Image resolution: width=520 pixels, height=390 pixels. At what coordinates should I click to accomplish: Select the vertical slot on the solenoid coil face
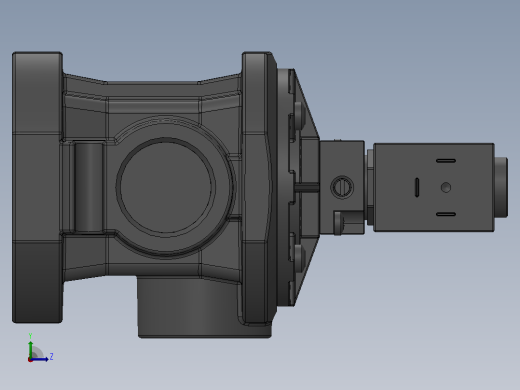[417, 187]
